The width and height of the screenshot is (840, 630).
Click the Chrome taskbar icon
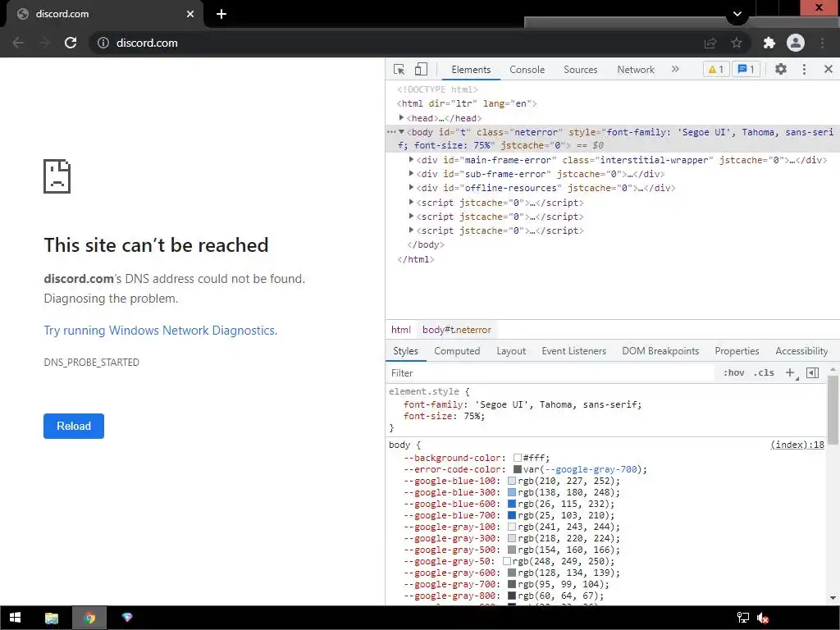coord(89,618)
